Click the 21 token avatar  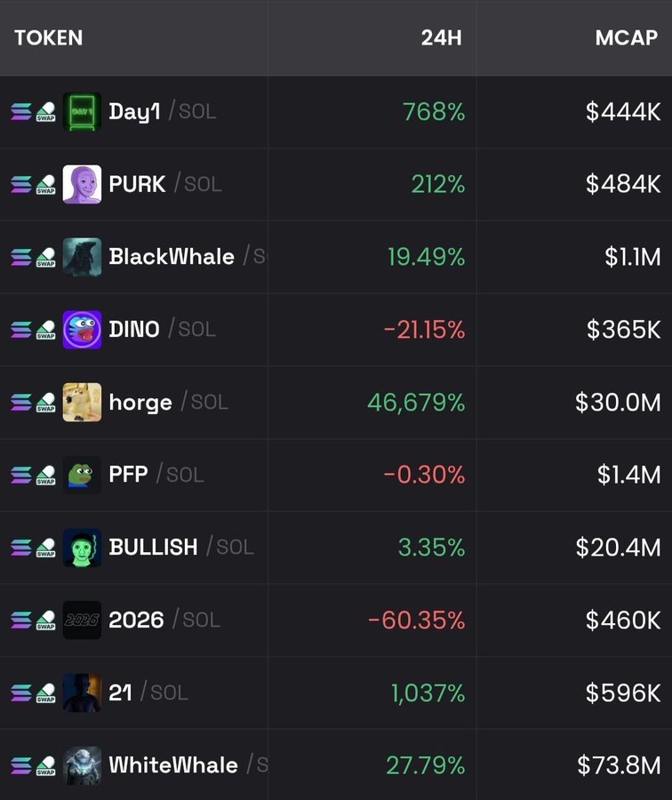(x=82, y=692)
